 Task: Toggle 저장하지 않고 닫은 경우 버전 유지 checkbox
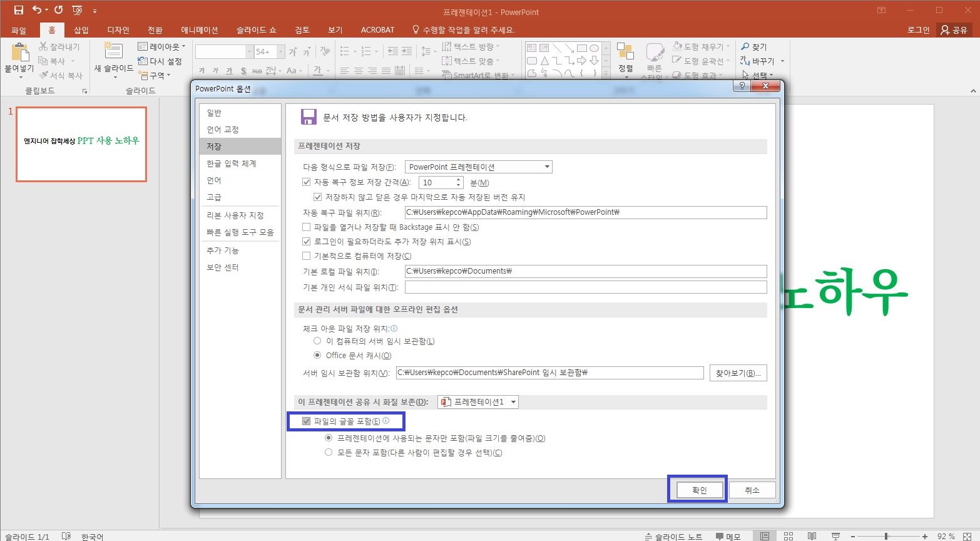tap(318, 197)
